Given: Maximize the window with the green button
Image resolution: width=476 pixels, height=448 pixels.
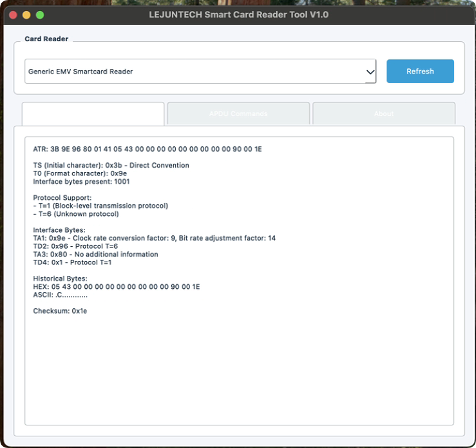Looking at the screenshot, I should pyautogui.click(x=40, y=15).
